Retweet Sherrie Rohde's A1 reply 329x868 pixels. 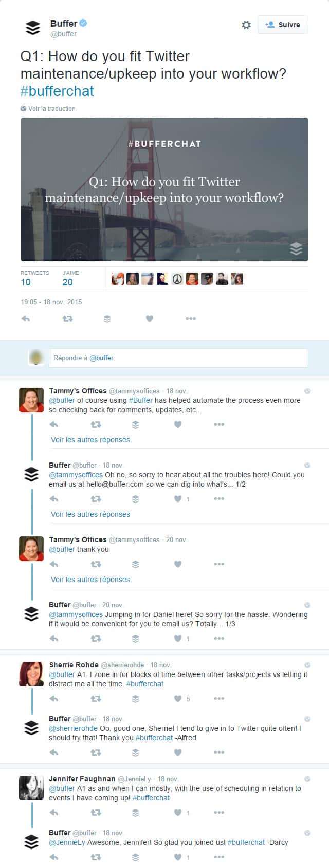96,699
